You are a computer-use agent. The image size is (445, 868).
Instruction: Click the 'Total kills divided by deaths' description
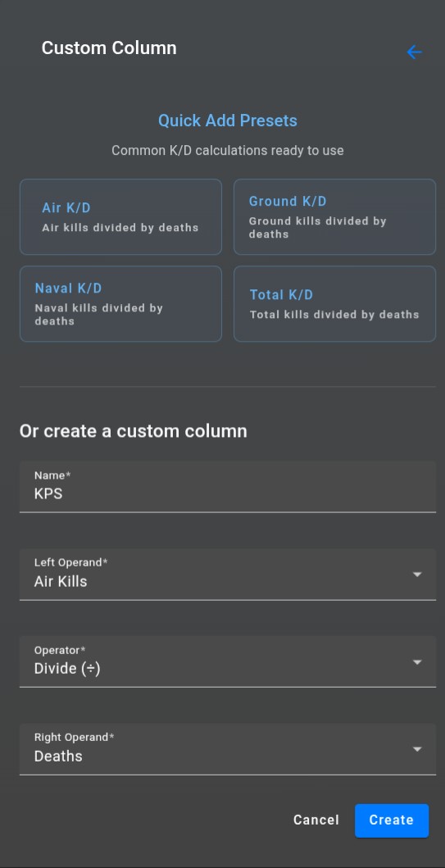[x=334, y=315]
